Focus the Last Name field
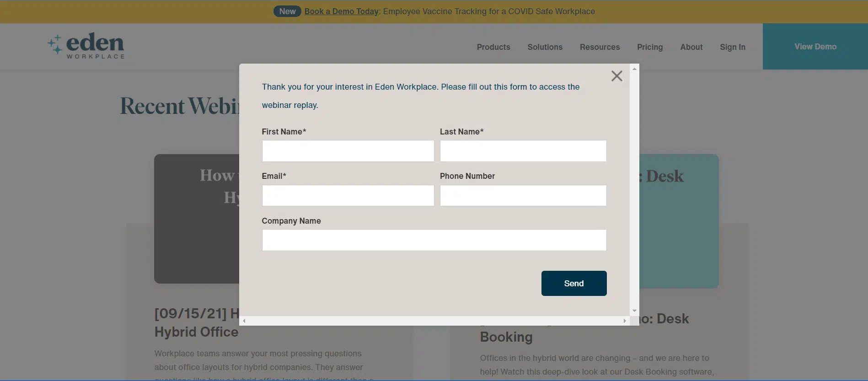This screenshot has width=868, height=381. (523, 151)
